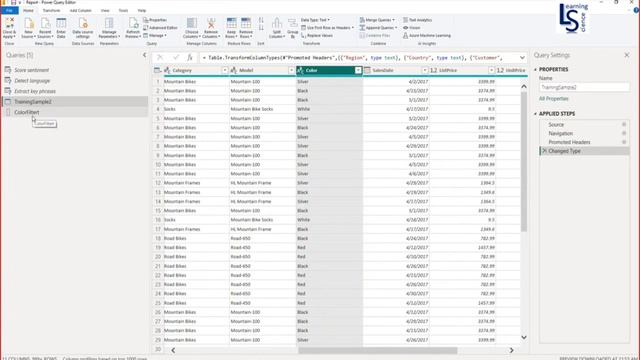This screenshot has width=640, height=360.
Task: Open the SalesDate column filter dropdown
Action: 424,71
